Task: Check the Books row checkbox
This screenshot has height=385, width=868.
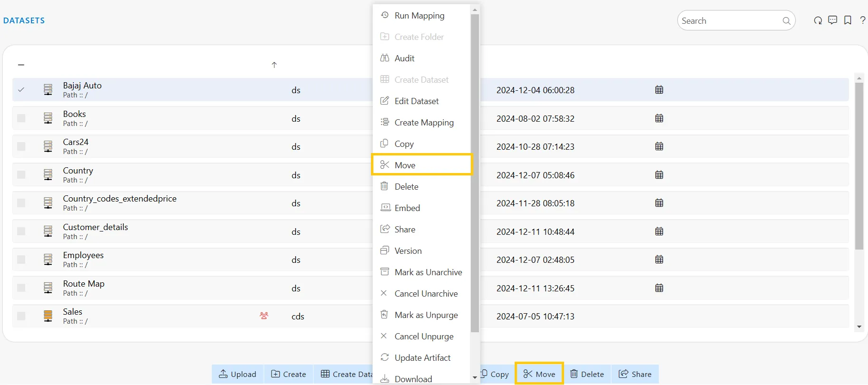Action: (x=21, y=118)
